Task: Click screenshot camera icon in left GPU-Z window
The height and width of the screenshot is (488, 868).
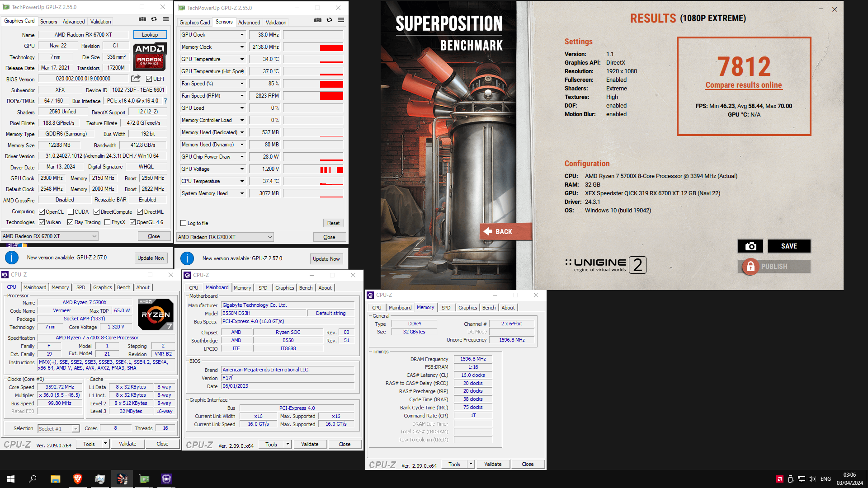Action: pyautogui.click(x=142, y=19)
